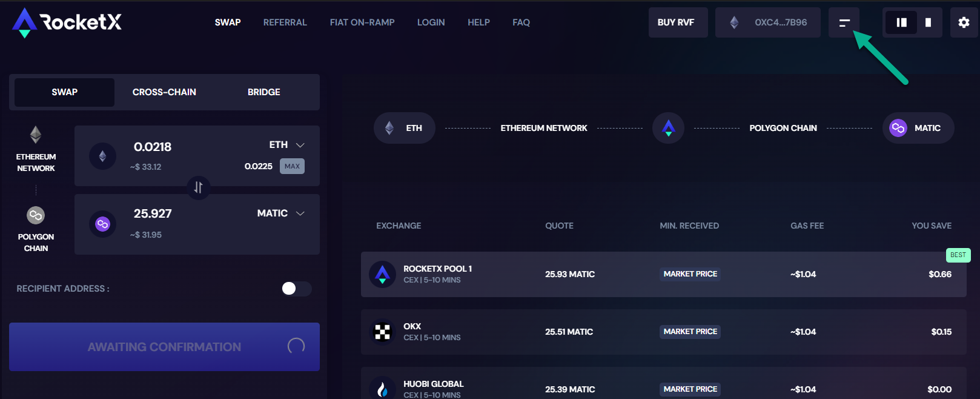Click Awaiting Confirmation button

click(164, 347)
